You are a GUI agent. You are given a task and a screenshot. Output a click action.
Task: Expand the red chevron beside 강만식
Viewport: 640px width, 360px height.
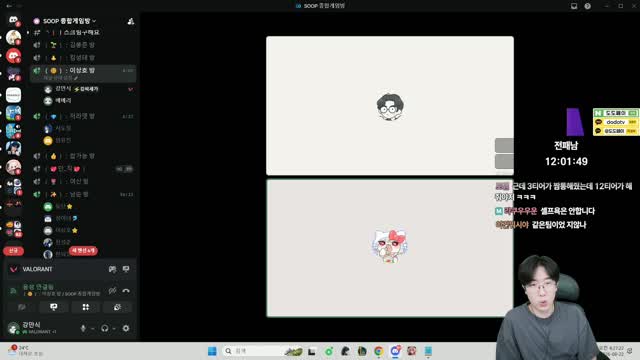131,89
